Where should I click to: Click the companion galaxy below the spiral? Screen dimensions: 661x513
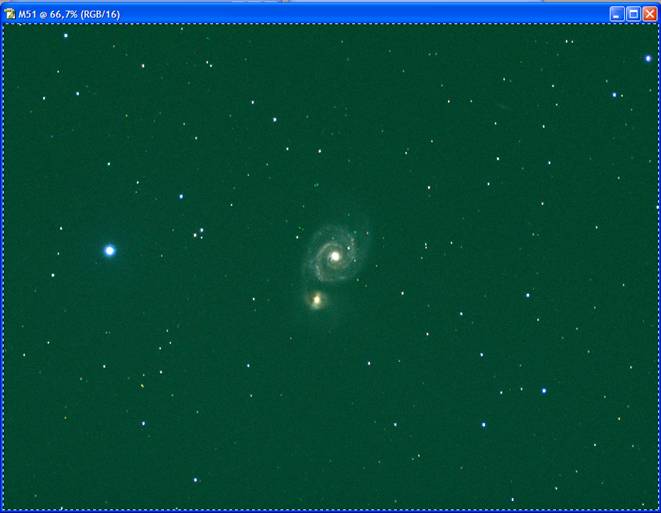point(317,300)
